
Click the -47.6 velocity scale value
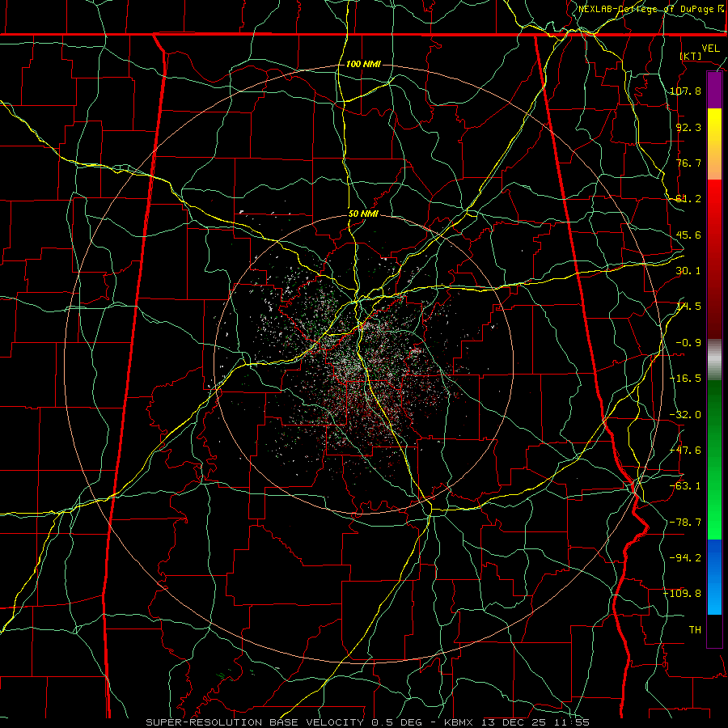pyautogui.click(x=685, y=451)
